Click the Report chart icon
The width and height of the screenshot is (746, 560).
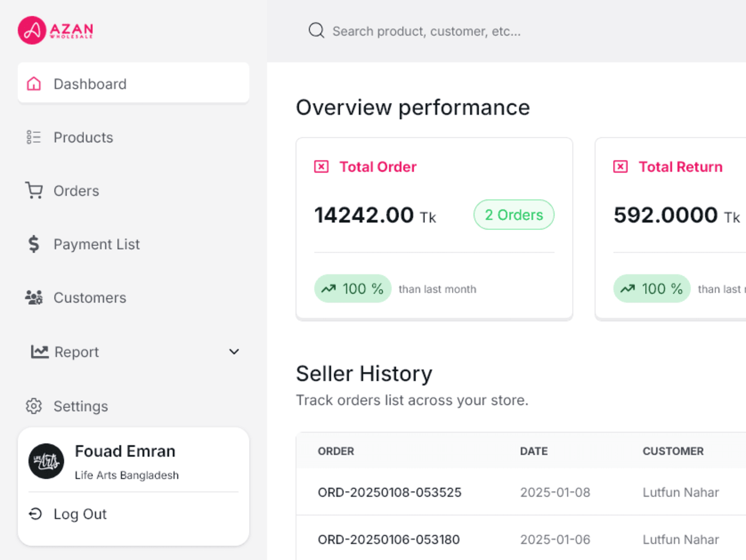click(39, 352)
